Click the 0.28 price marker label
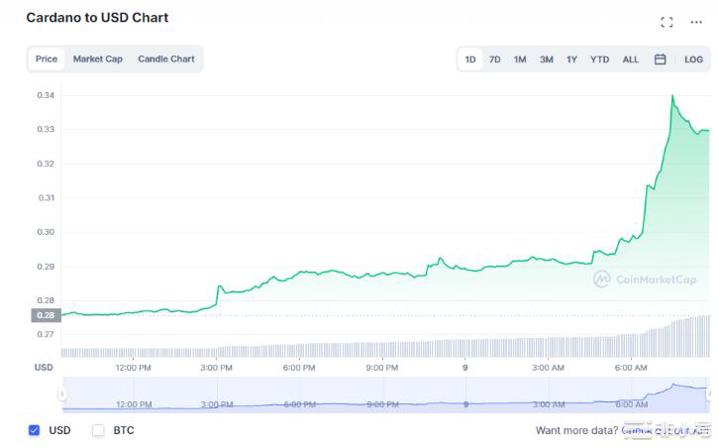 click(46, 315)
